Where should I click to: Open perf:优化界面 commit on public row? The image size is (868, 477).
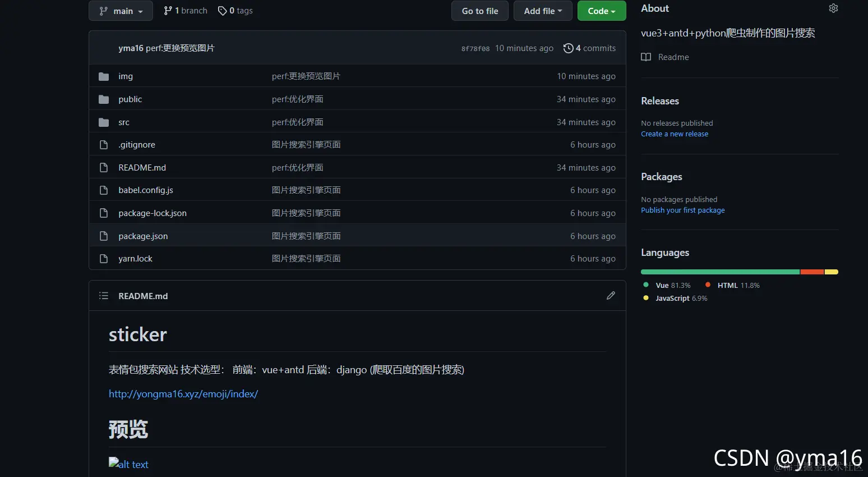tap(298, 99)
